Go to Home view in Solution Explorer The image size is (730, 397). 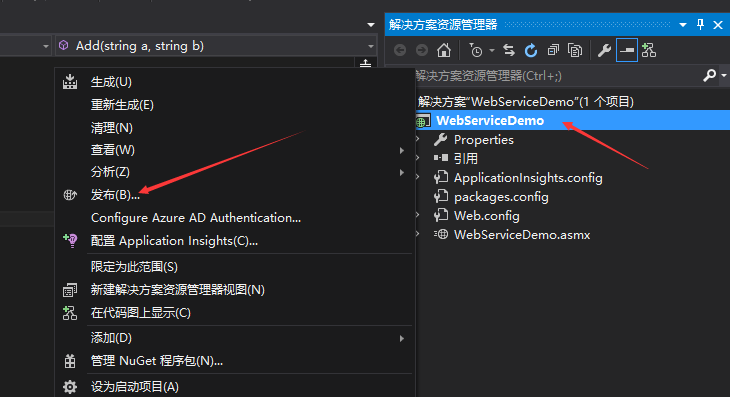444,50
